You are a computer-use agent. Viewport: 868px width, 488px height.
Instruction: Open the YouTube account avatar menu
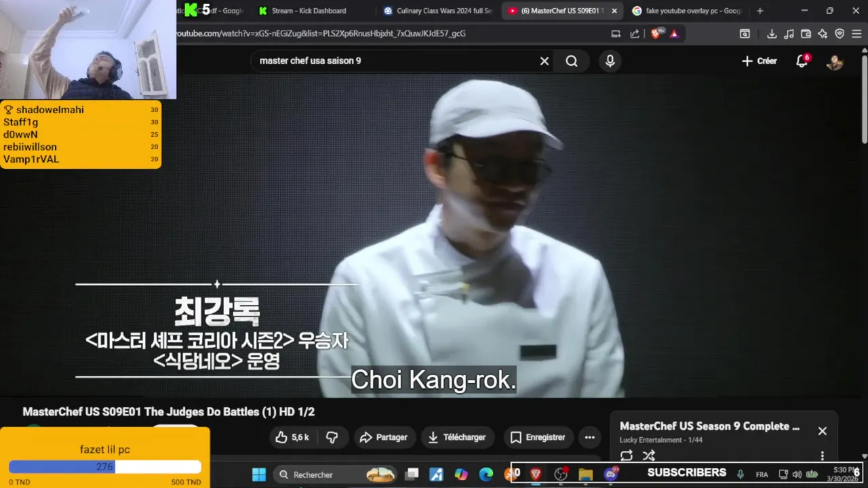point(835,62)
